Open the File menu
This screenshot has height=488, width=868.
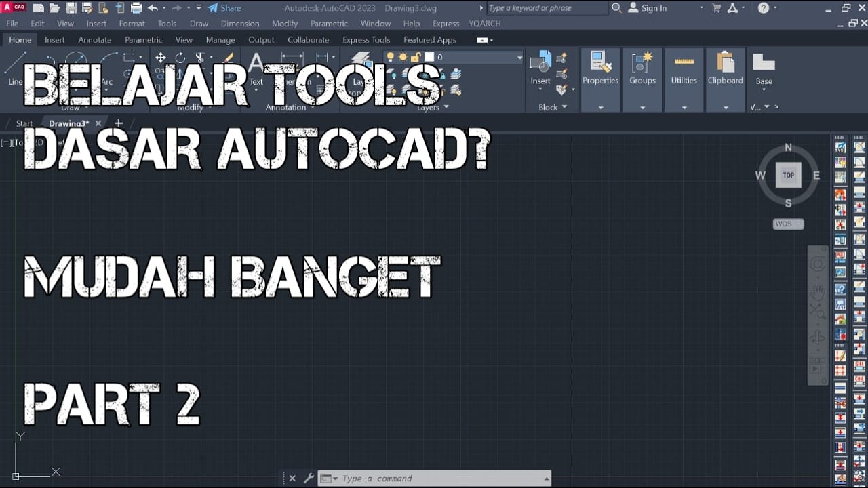(x=12, y=24)
